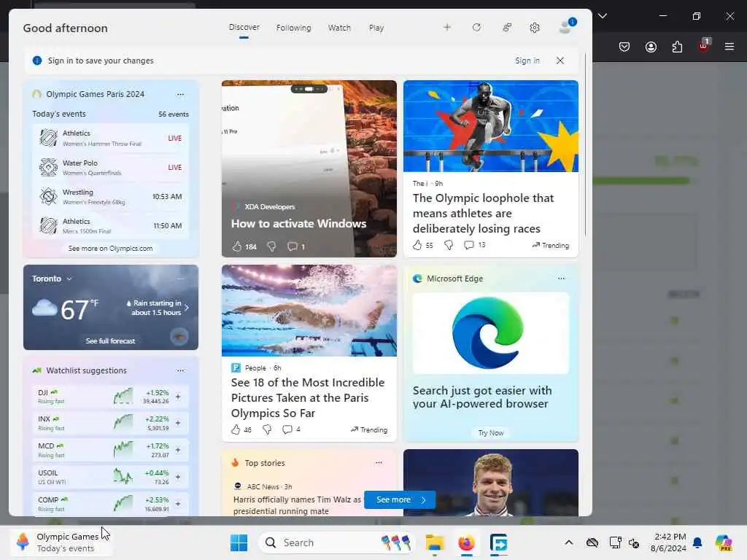Open Firefox from the taskbar

pyautogui.click(x=466, y=542)
